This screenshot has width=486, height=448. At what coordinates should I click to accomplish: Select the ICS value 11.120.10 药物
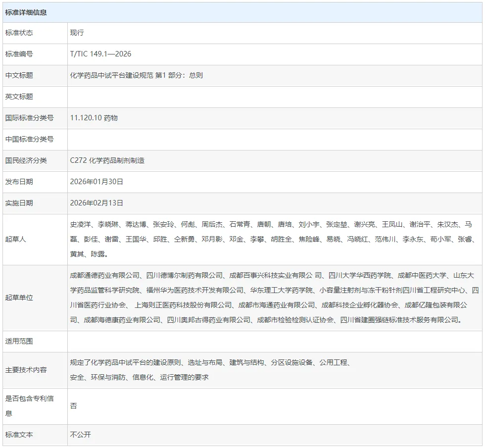94,118
